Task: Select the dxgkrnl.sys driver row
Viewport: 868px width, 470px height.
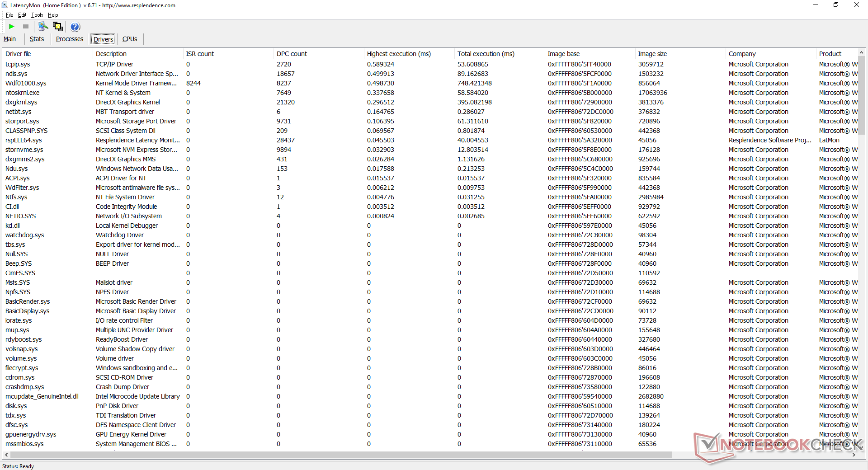Action: point(430,102)
